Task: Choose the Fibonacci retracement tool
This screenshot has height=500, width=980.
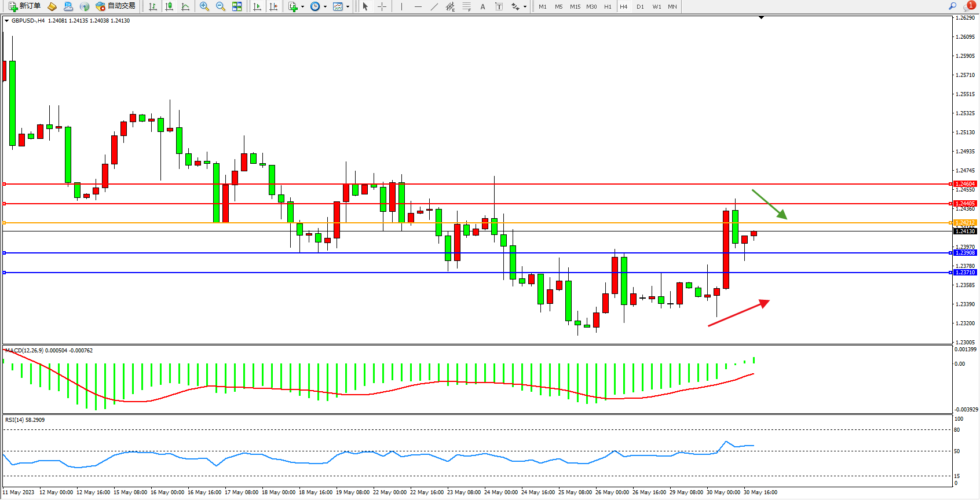Action: click(467, 6)
